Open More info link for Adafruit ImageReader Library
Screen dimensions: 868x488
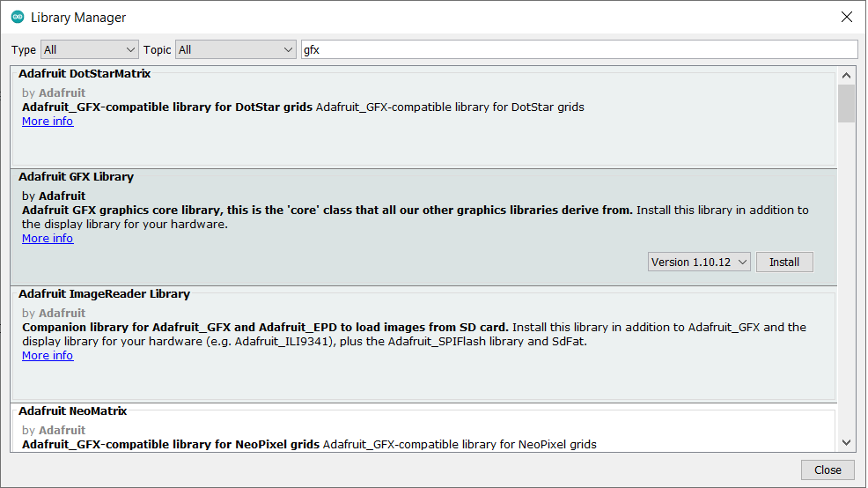tap(48, 356)
